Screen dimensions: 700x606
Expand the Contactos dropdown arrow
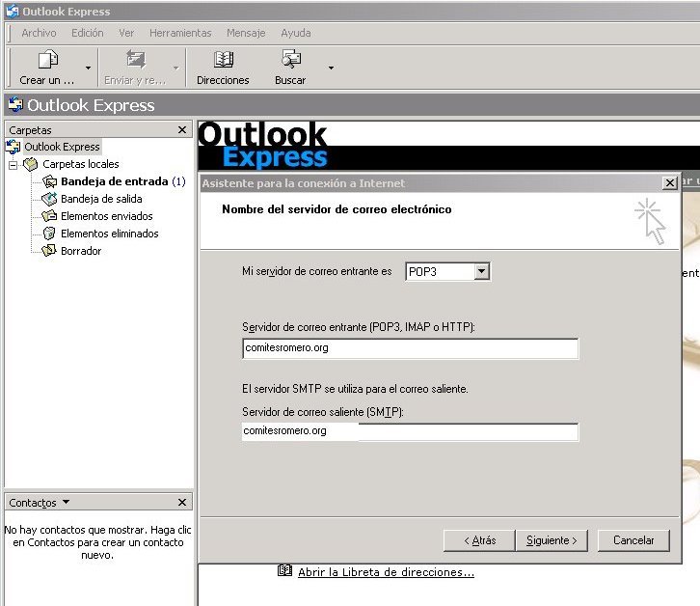tap(66, 503)
